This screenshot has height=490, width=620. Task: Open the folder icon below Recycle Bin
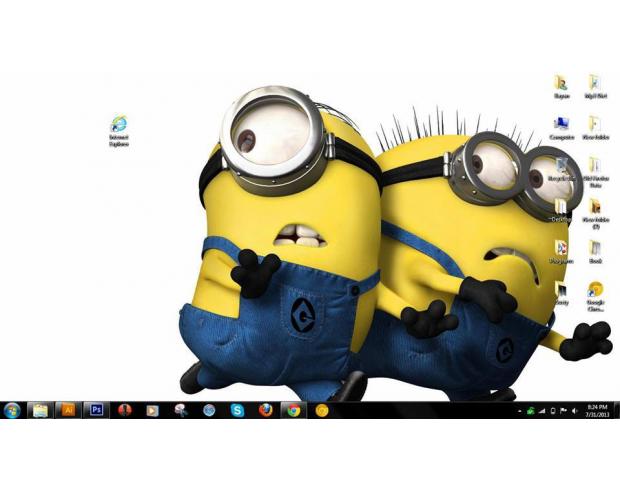[561, 210]
